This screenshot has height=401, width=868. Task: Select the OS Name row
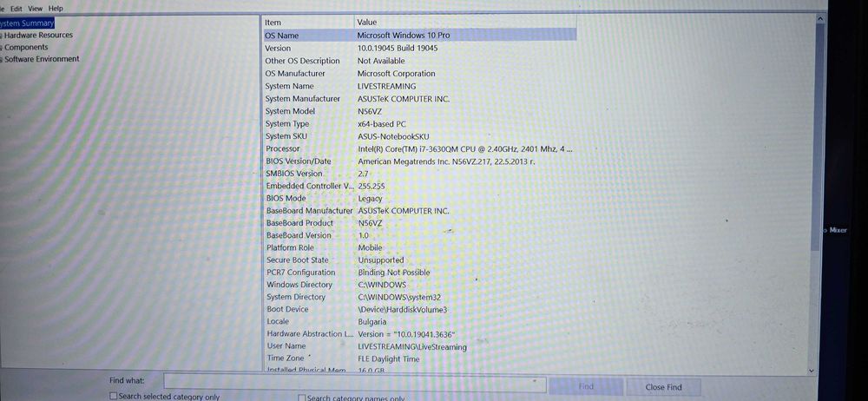(419, 35)
